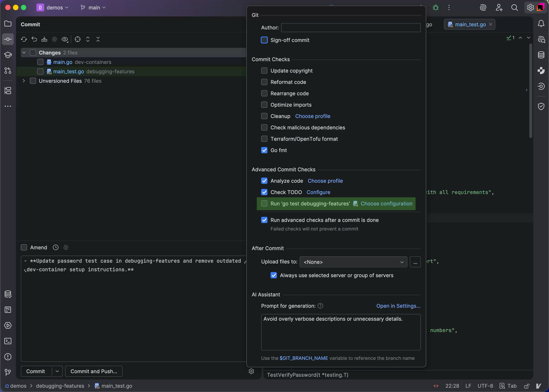Click Commit and Push button

coord(94,371)
